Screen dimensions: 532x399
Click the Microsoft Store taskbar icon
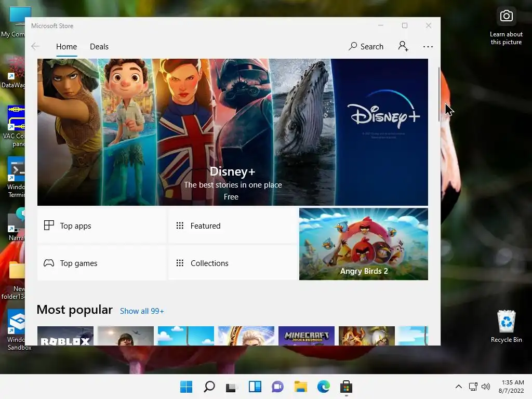(346, 387)
